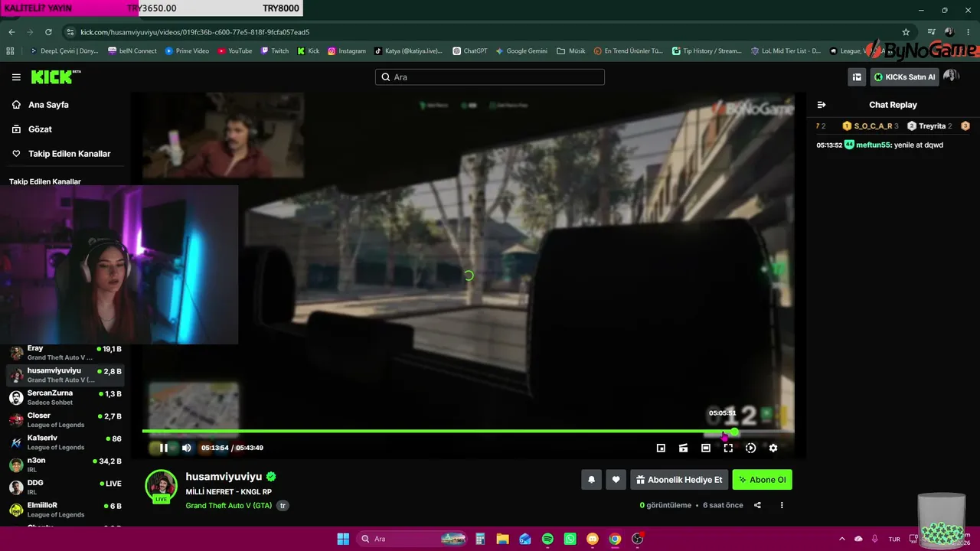Collapse the Chat Replay panel
Viewport: 980px width, 551px height.
point(822,105)
